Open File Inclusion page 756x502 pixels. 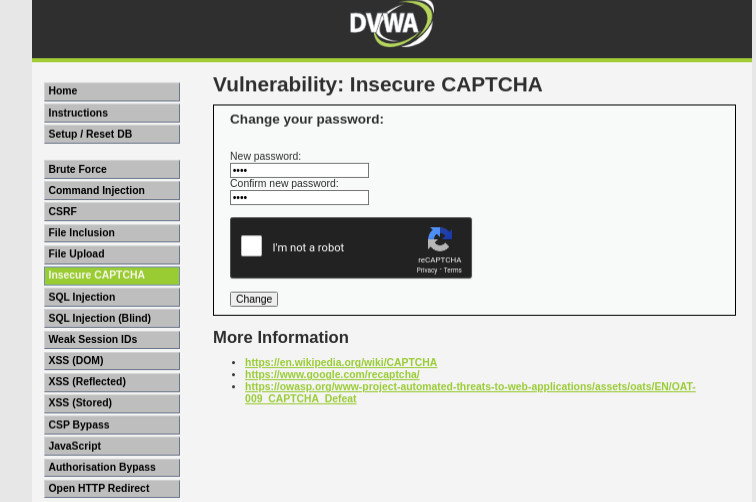point(112,233)
